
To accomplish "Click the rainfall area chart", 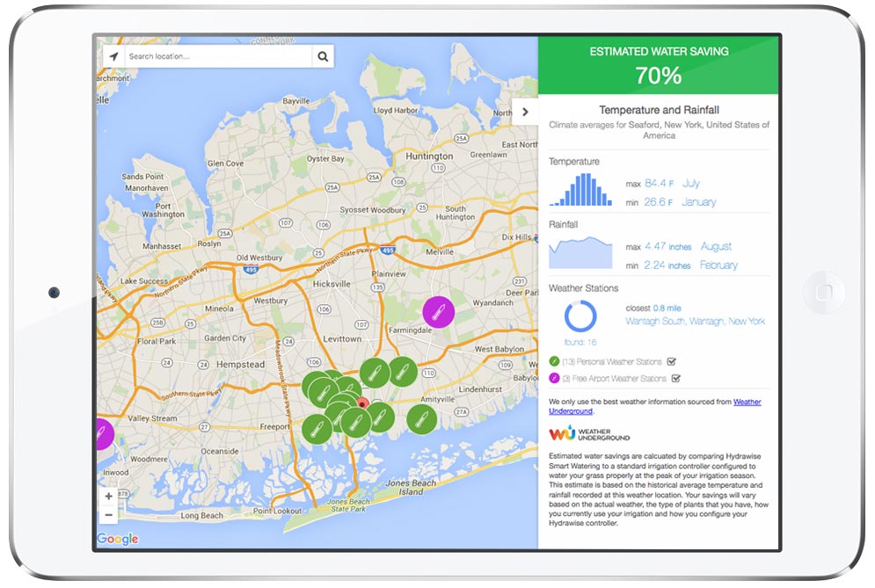I will (580, 254).
